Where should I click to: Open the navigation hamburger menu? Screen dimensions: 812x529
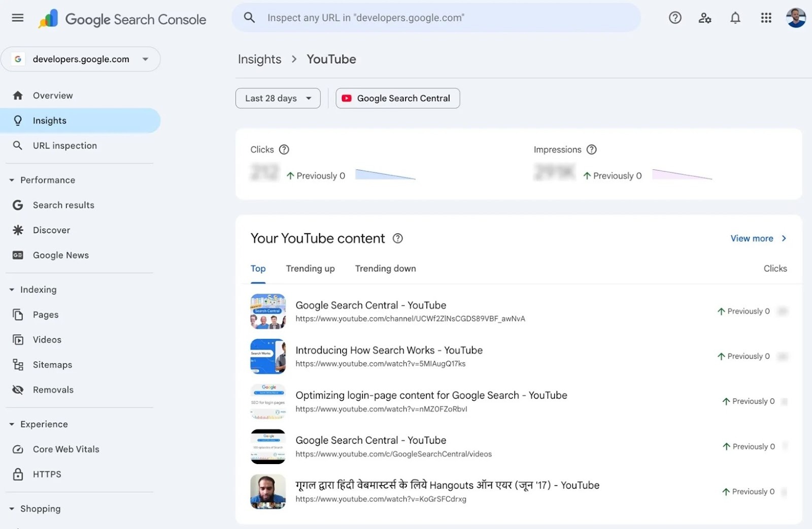click(x=17, y=17)
